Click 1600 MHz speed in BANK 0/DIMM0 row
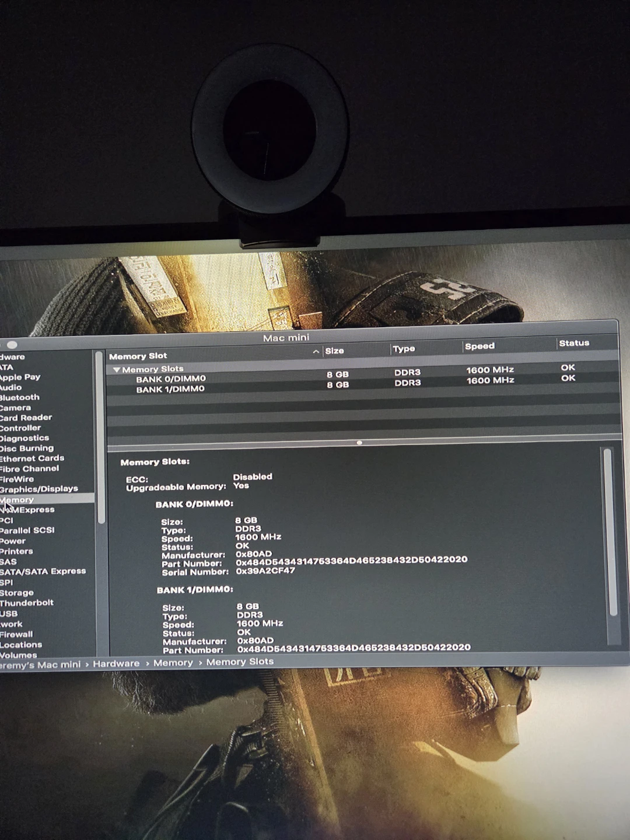 pyautogui.click(x=490, y=370)
